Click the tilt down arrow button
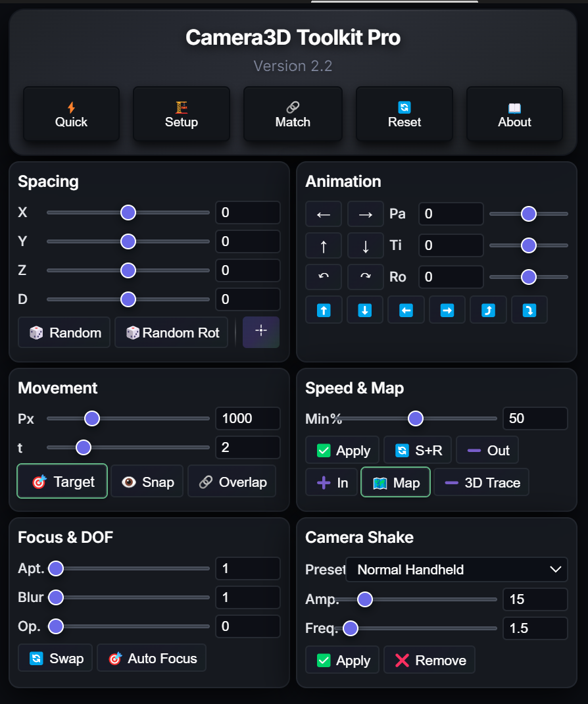 coord(365,246)
